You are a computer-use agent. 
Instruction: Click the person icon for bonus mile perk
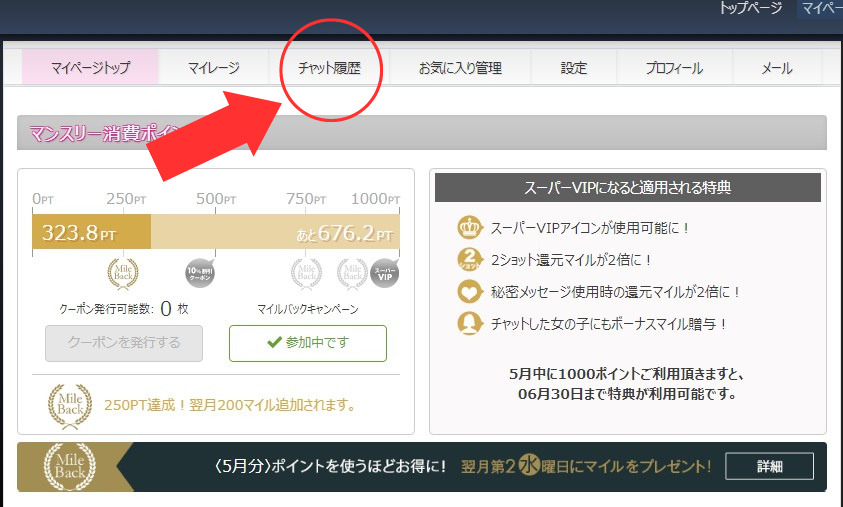(467, 323)
